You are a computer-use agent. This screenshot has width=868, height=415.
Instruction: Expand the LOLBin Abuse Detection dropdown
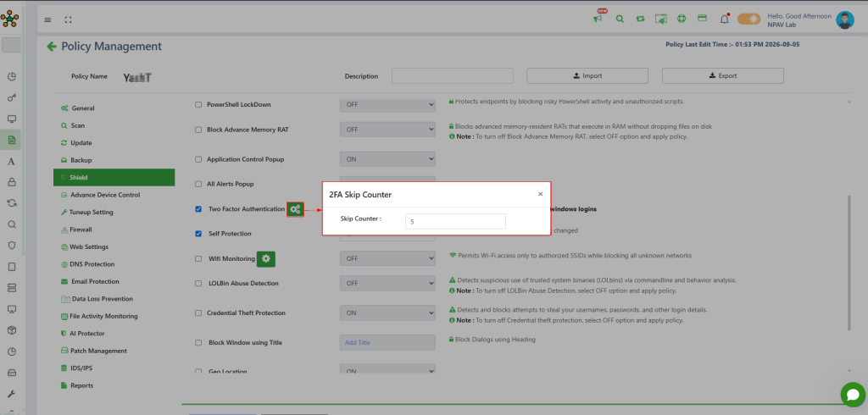[387, 284]
